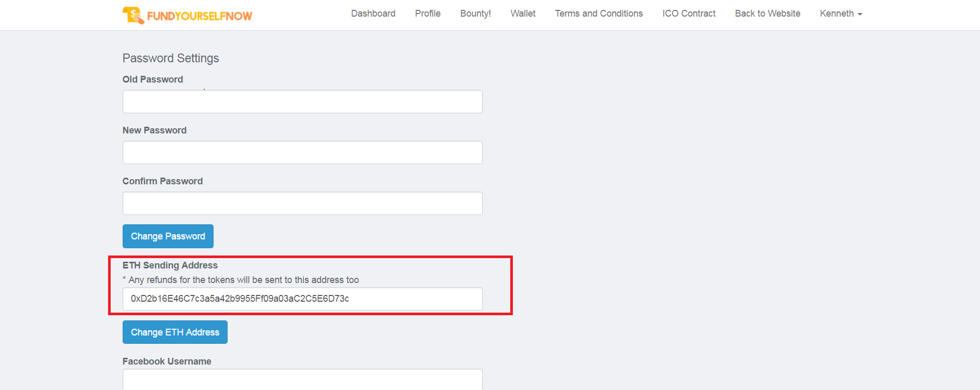Click the Old Password label
980x390 pixels.
coord(153,79)
